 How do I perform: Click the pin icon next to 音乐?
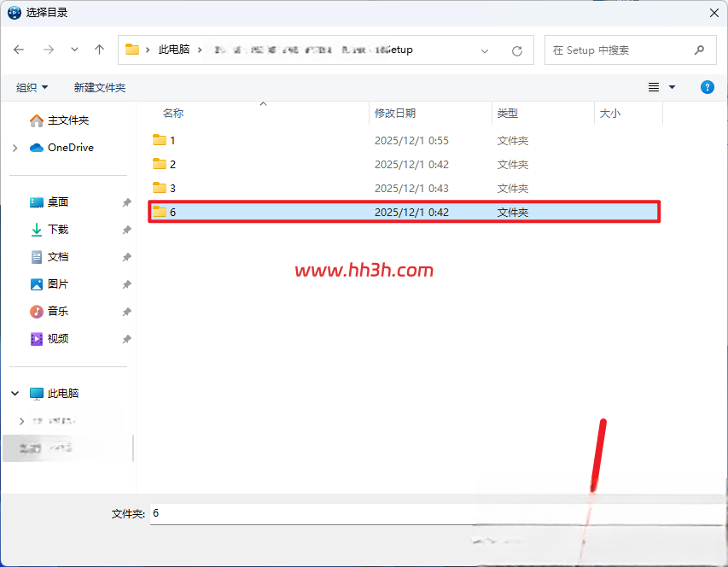click(127, 312)
